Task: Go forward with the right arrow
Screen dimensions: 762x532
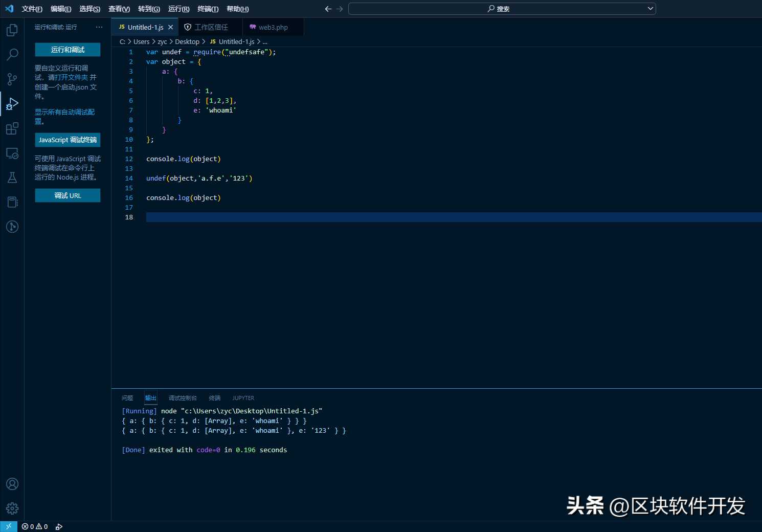Action: coord(340,9)
